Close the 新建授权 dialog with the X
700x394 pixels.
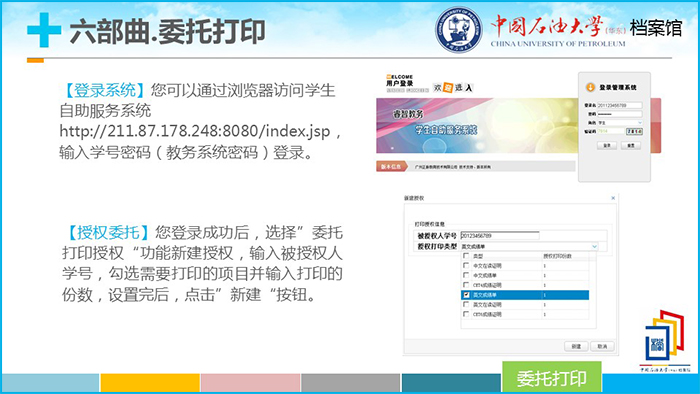[x=613, y=198]
